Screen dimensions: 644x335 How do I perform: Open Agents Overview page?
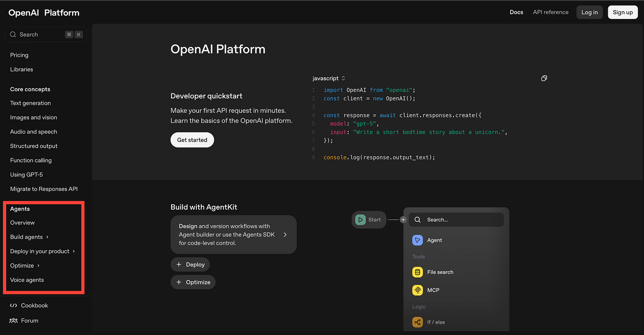point(23,223)
